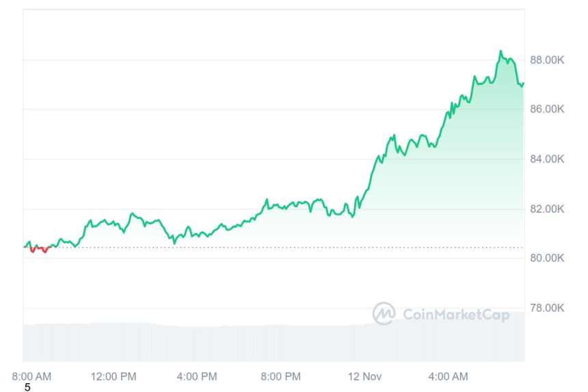This screenshot has width=588, height=392.
Task: Click the right end of the price line
Action: [523, 84]
